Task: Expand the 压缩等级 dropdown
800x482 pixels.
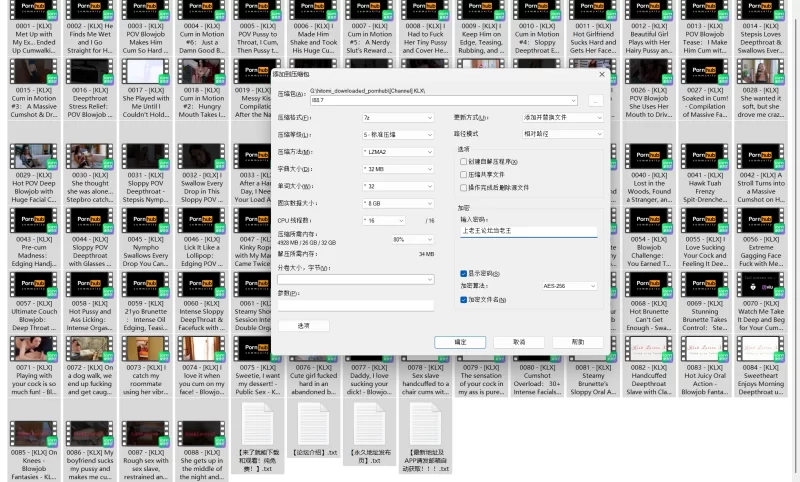Action: (x=398, y=134)
